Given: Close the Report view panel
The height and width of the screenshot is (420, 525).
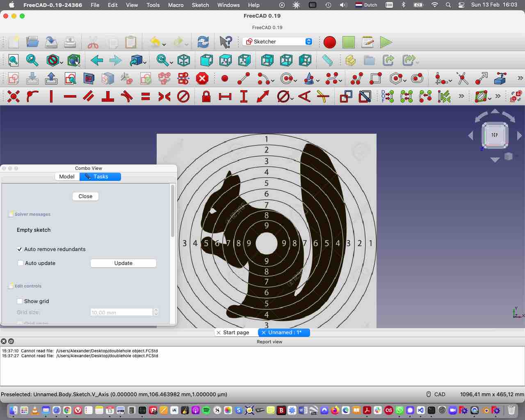Looking at the screenshot, I should [4, 341].
